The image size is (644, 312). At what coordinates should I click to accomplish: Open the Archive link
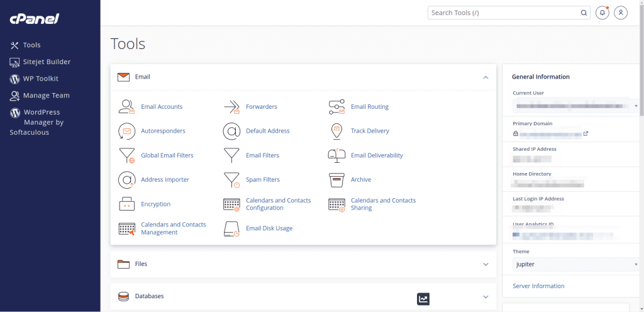click(x=361, y=180)
